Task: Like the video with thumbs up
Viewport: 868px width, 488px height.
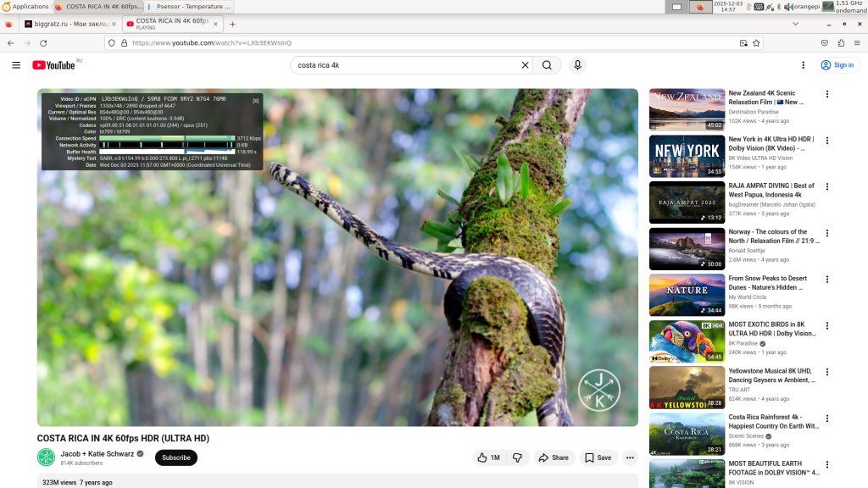Action: pyautogui.click(x=489, y=457)
